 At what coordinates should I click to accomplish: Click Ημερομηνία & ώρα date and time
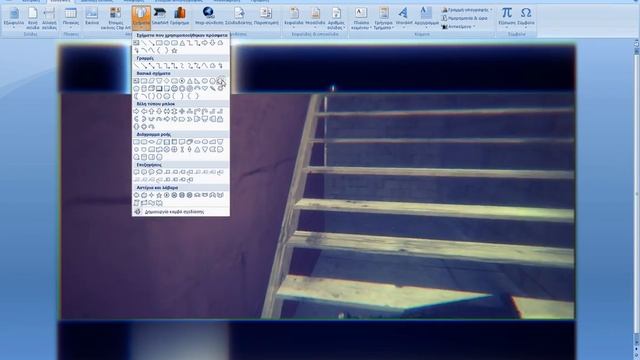[x=464, y=18]
